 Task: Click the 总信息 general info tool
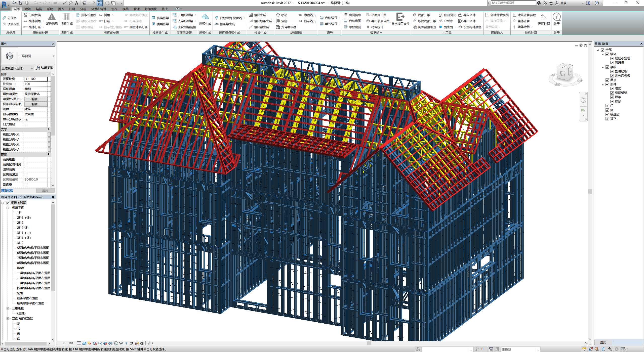click(x=10, y=18)
